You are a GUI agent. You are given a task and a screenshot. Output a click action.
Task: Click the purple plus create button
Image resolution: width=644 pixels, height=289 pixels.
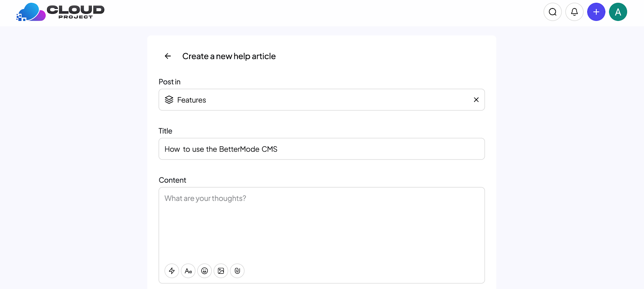coord(596,12)
